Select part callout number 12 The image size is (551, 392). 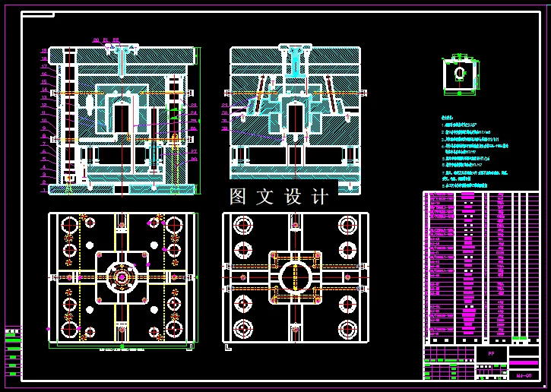44,105
